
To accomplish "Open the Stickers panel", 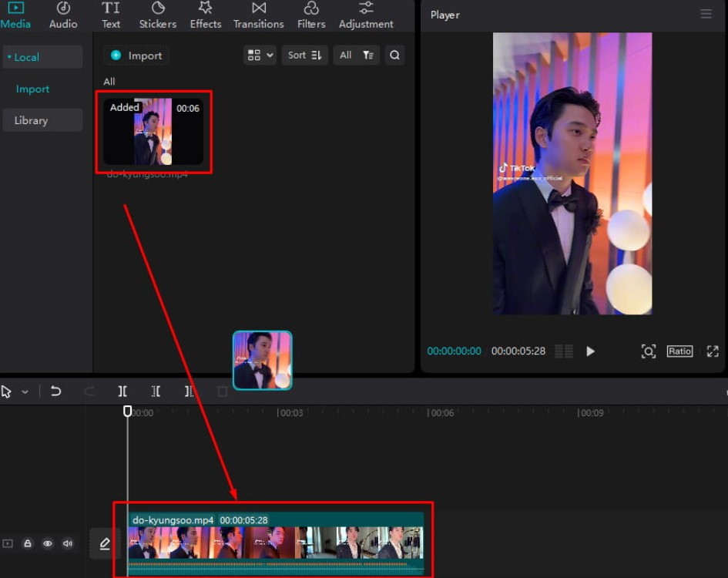I will pos(157,15).
